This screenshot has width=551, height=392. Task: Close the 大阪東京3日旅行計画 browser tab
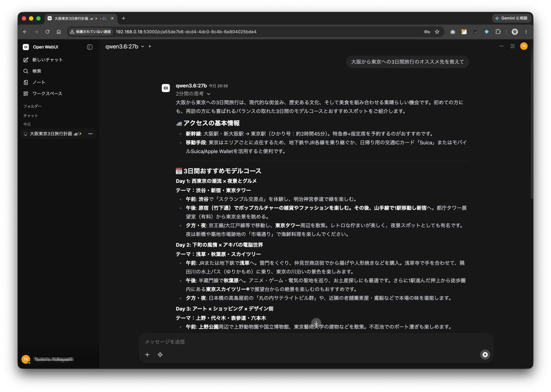(x=112, y=18)
